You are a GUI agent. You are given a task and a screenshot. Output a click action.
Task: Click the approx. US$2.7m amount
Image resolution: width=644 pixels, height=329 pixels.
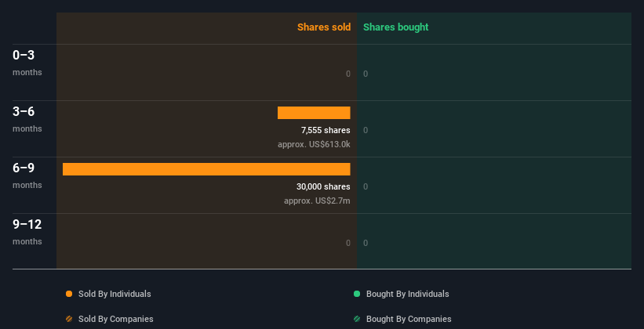coord(317,201)
